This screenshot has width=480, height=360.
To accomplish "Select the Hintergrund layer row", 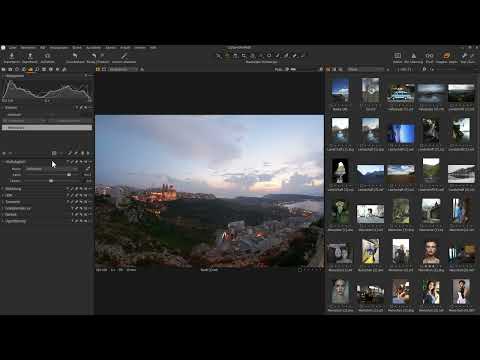I will (47, 128).
